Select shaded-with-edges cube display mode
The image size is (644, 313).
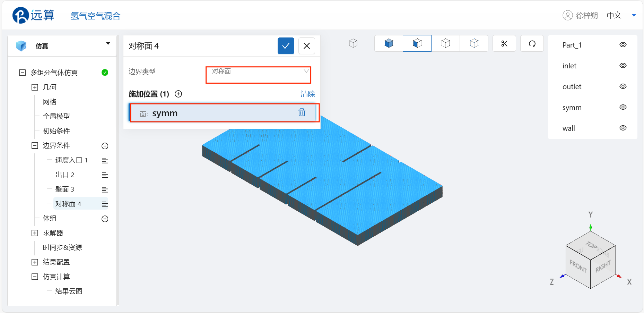point(417,43)
